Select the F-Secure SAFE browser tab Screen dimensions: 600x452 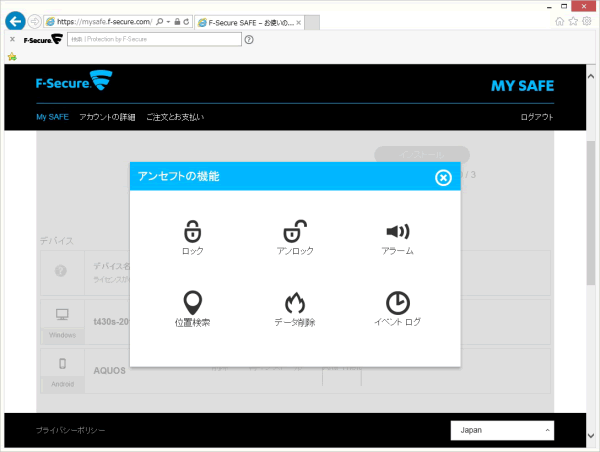point(250,23)
